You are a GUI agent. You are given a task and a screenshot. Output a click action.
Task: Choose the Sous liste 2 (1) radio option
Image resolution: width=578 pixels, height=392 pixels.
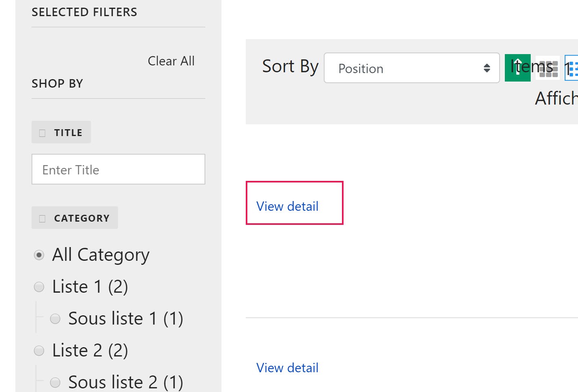pos(55,382)
